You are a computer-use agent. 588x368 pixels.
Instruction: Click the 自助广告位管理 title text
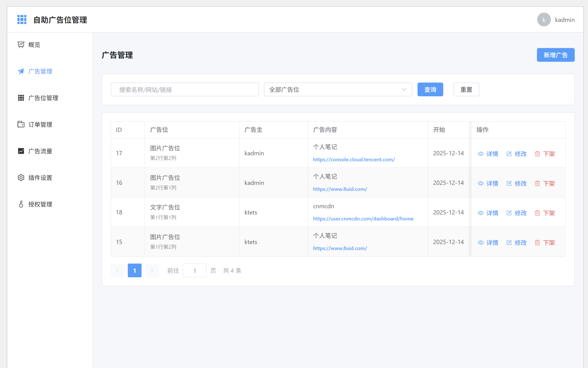60,20
